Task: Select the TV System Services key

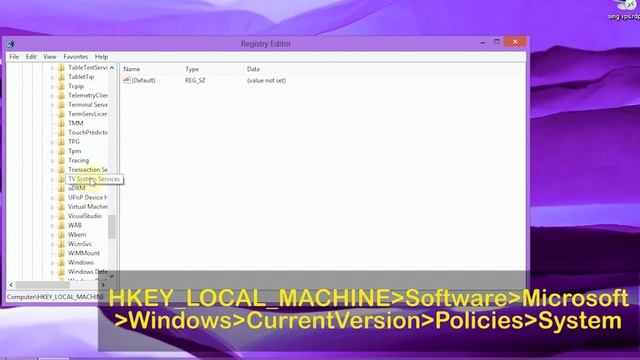Action: [x=94, y=179]
